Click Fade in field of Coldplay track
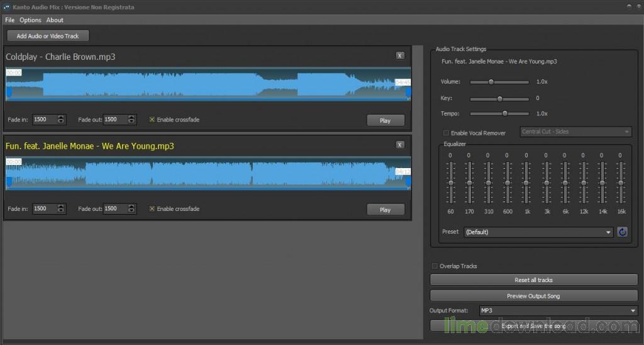Image resolution: width=644 pixels, height=345 pixels. tap(45, 119)
